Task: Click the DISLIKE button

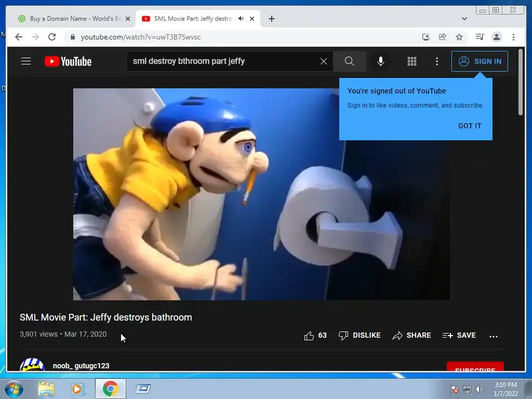Action: [x=360, y=336]
